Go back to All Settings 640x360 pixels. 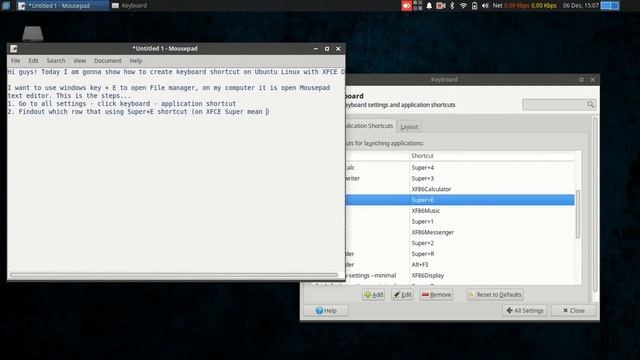pyautogui.click(x=525, y=311)
